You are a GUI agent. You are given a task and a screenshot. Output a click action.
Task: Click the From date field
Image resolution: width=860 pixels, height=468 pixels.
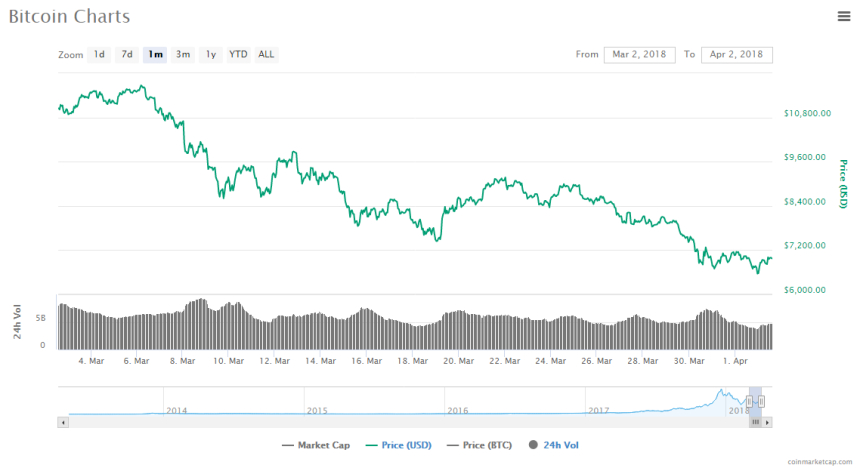(x=640, y=54)
